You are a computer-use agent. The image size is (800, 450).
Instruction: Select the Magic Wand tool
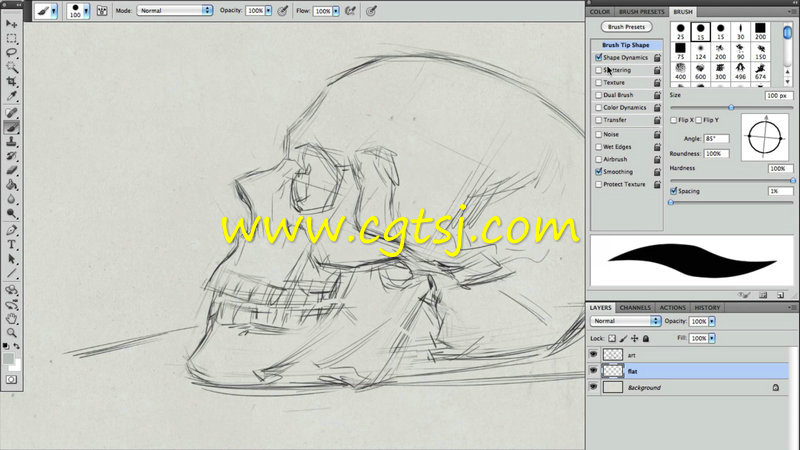(11, 67)
